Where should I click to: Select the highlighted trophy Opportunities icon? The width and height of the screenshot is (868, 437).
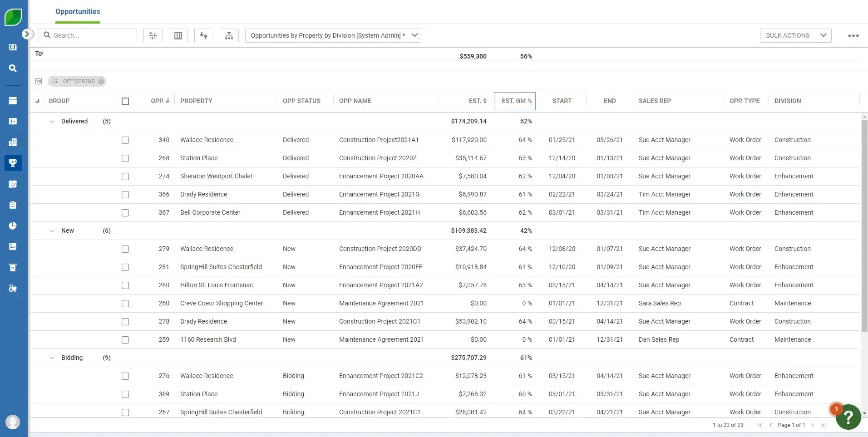12,163
